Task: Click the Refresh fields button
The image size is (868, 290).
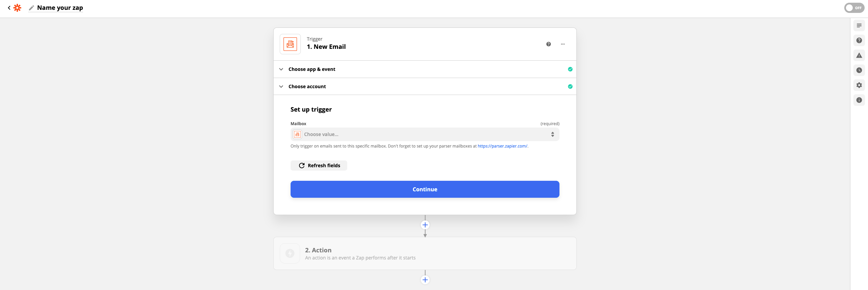Action: (319, 166)
